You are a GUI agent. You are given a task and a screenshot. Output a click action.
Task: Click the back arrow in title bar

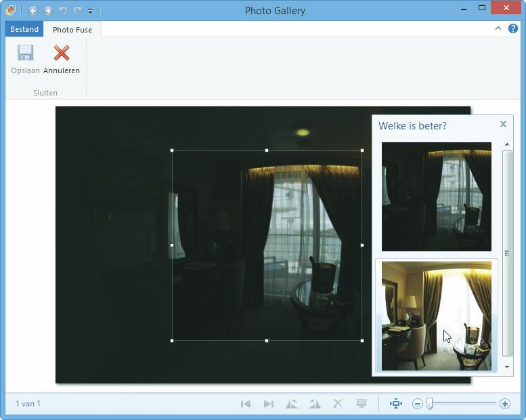pos(33,11)
